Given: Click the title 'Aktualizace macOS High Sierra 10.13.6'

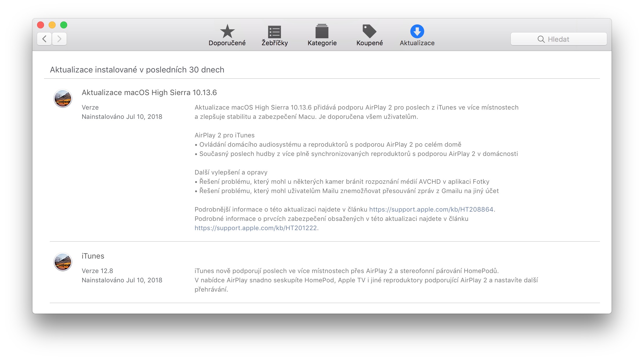Looking at the screenshot, I should click(x=149, y=92).
